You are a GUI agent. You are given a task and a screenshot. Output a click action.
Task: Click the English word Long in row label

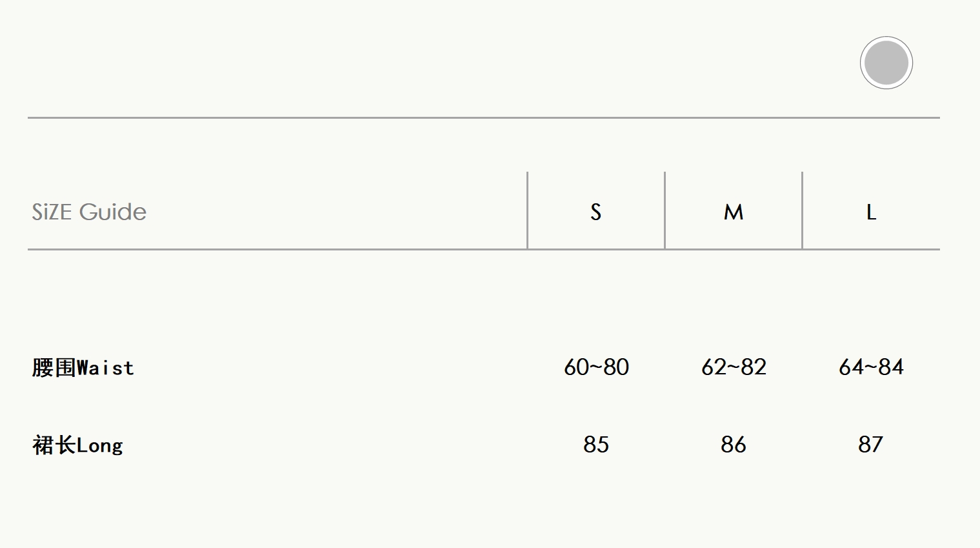(99, 445)
